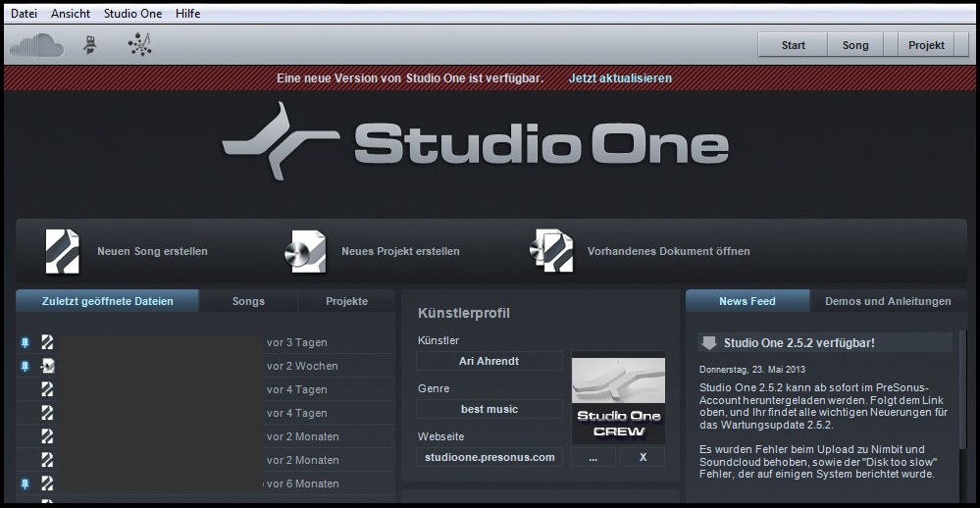This screenshot has width=980, height=508.
Task: Select the Zuletzt geöffnete Dateien tab
Action: (108, 301)
